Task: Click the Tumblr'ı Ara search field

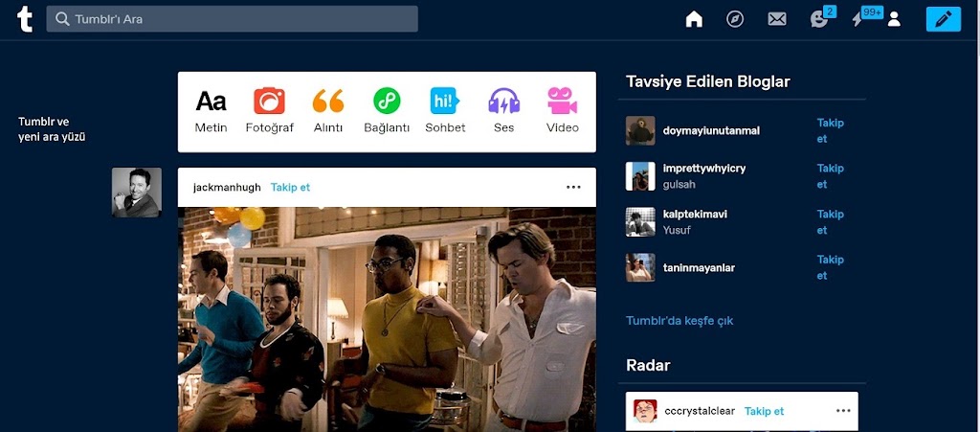Action: click(232, 19)
